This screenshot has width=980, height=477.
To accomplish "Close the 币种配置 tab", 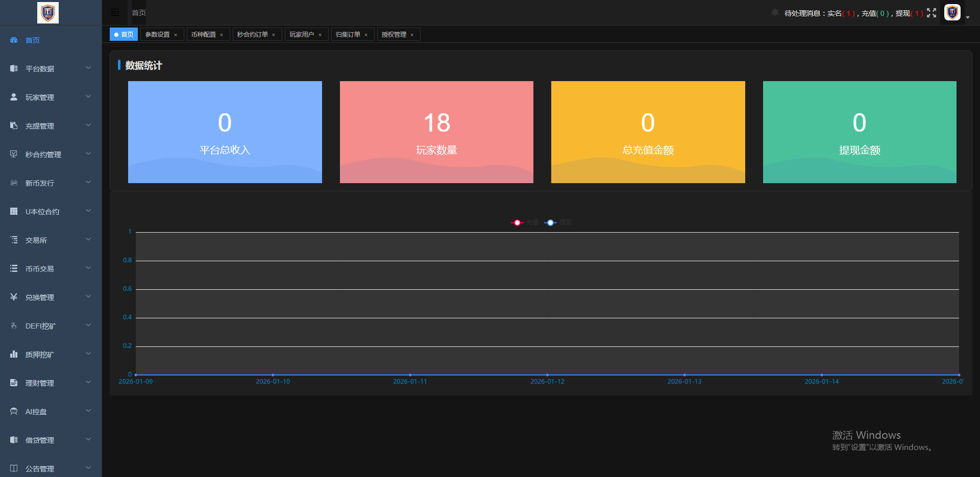I will (x=222, y=35).
